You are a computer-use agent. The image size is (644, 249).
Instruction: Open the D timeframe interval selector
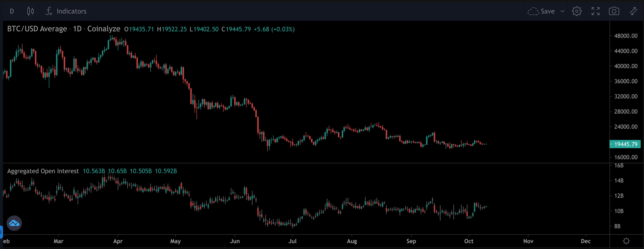(x=12, y=11)
